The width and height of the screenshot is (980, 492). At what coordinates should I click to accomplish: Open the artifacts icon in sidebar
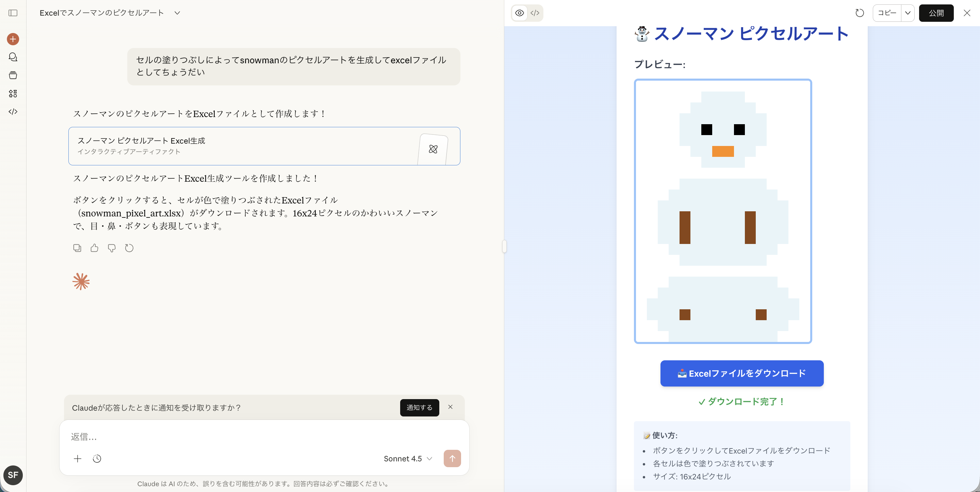pyautogui.click(x=13, y=93)
